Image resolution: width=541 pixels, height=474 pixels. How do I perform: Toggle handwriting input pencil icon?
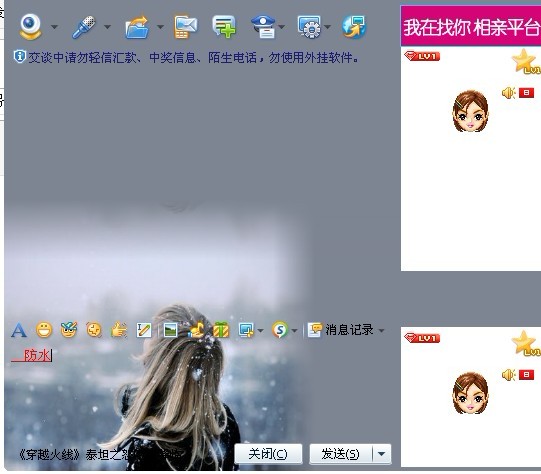click(x=144, y=330)
